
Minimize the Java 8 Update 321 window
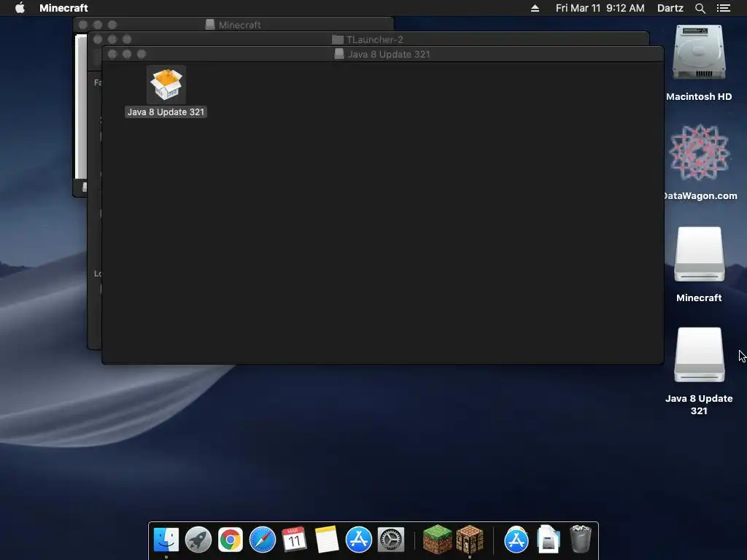[x=127, y=54]
